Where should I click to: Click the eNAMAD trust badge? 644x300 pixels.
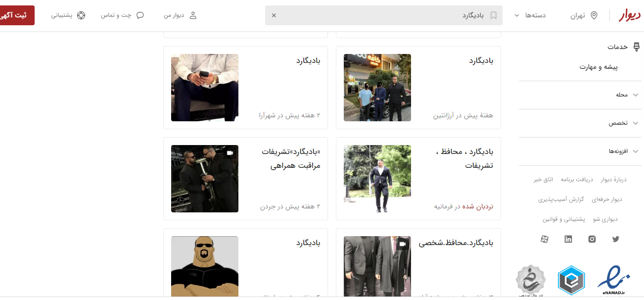coord(613,280)
